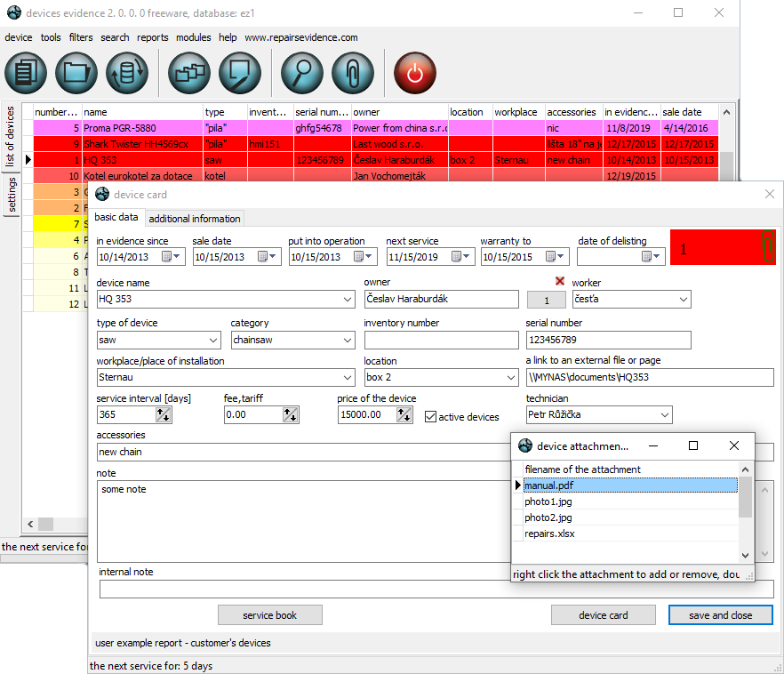Click the fee, tariff spin button
This screenshot has height=674, width=784.
pos(291,414)
